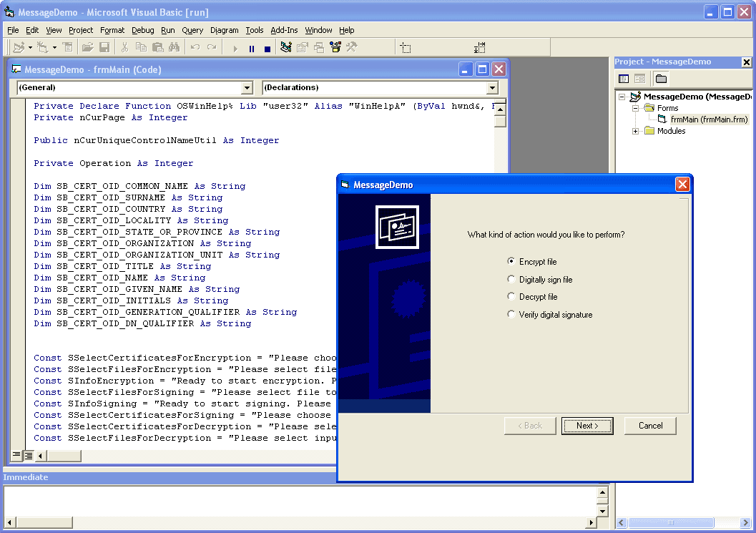
Task: Collapse the Forms folder node
Action: (635, 108)
